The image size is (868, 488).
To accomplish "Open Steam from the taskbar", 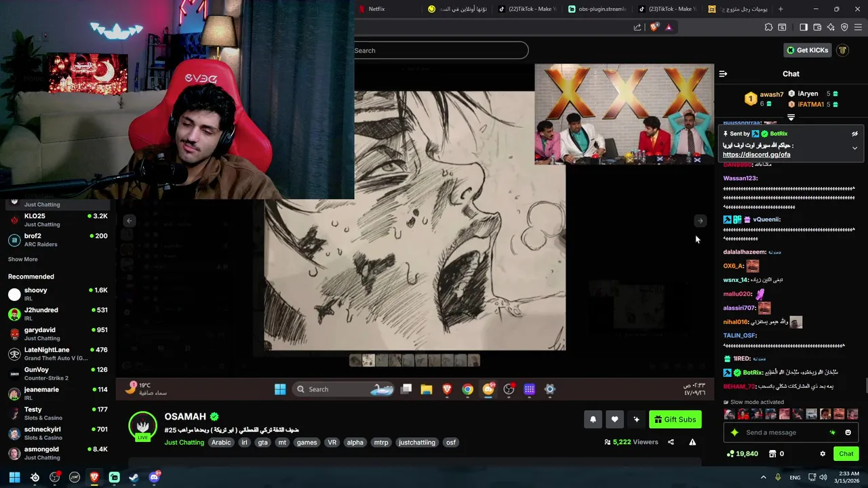I will point(134,477).
